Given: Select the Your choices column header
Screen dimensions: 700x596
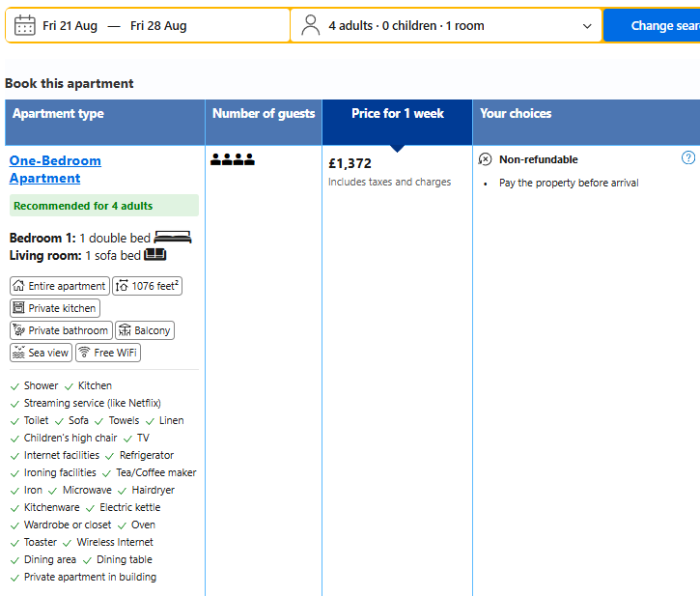Looking at the screenshot, I should point(586,122).
